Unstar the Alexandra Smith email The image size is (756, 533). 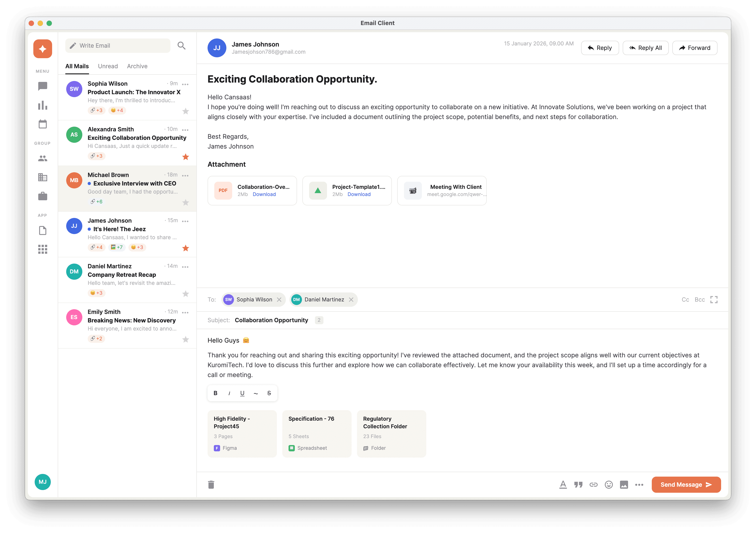coord(185,157)
